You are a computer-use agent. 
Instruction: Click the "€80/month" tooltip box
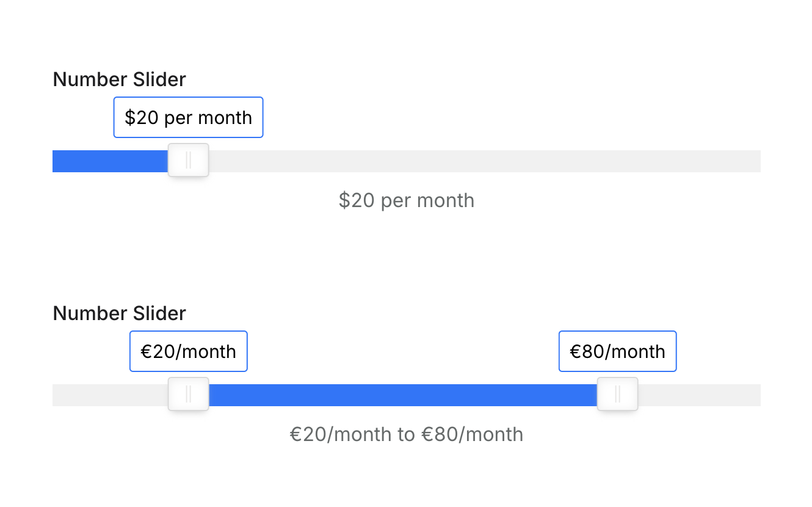tap(617, 351)
